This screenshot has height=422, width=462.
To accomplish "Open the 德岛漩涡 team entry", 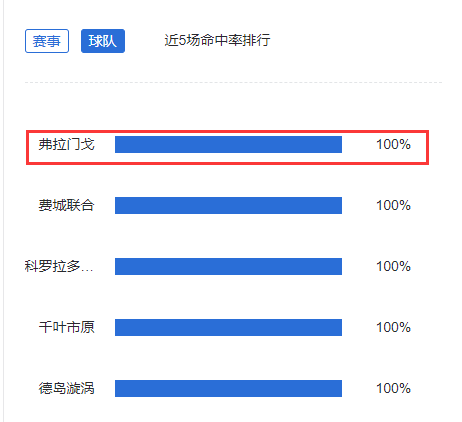I will pos(66,388).
